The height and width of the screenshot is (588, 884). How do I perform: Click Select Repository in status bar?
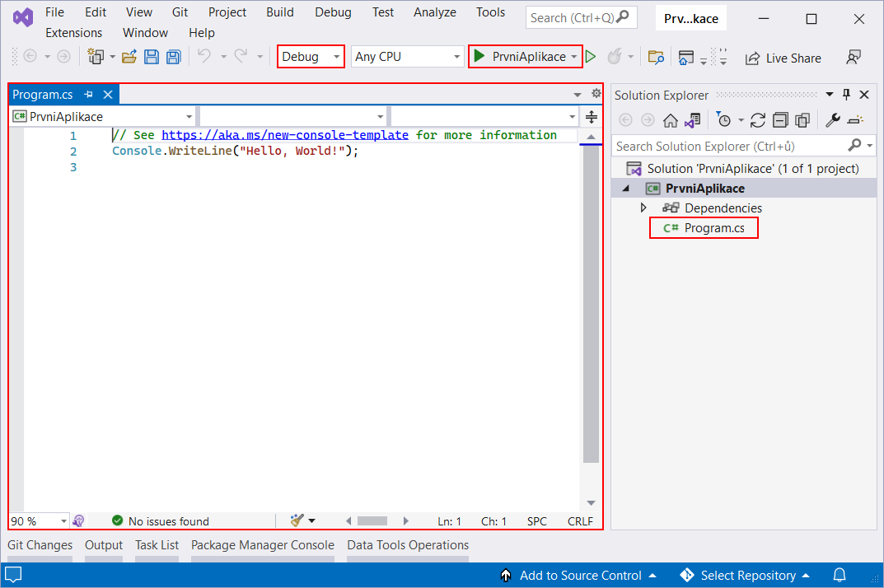click(x=746, y=575)
